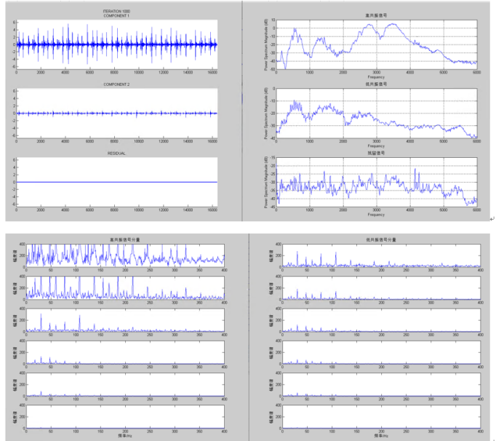Screen dimensions: 504x441
Task: Click the second right amplitude spectrum subplot
Action: tap(381, 287)
